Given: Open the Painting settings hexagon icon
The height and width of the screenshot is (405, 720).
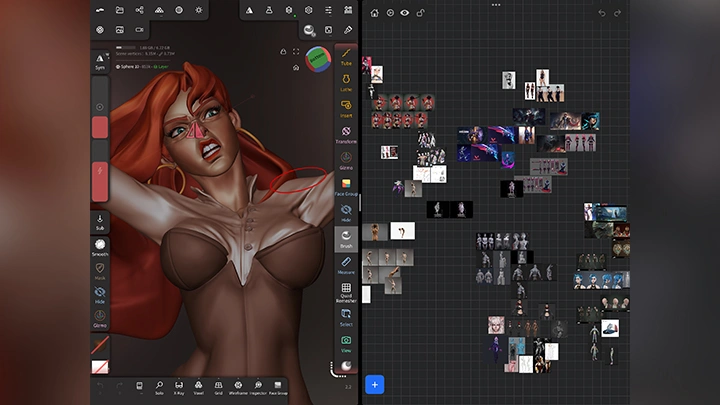Looking at the screenshot, I should tap(309, 10).
